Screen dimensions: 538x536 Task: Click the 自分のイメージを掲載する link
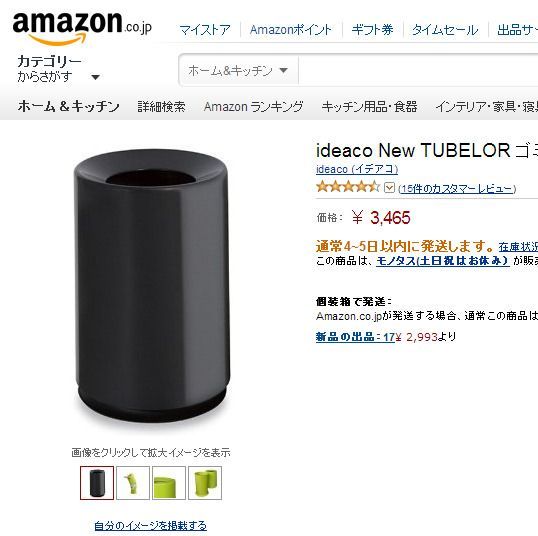(x=151, y=525)
